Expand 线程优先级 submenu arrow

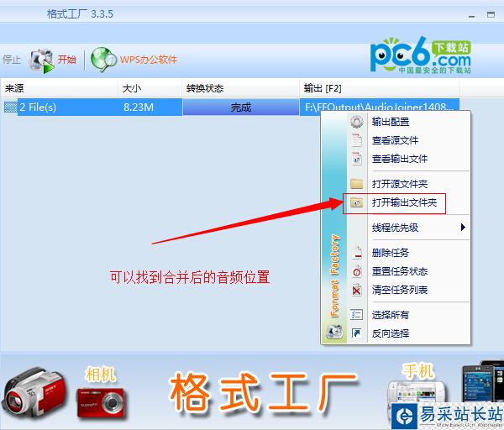coord(463,228)
